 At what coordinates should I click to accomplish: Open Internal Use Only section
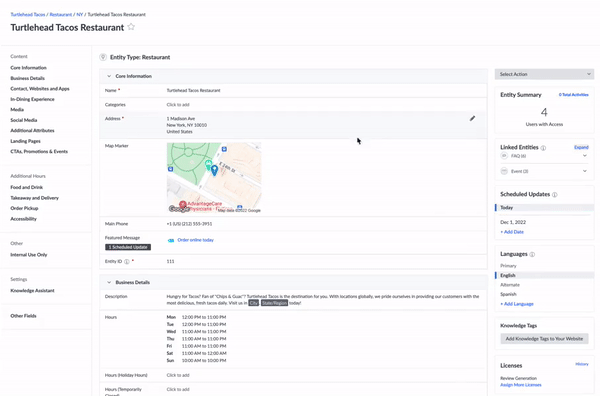point(29,255)
